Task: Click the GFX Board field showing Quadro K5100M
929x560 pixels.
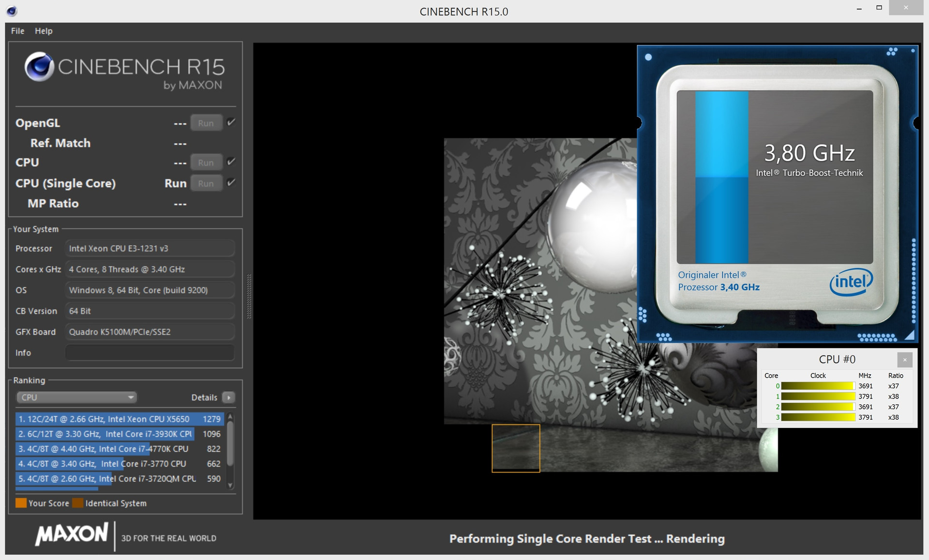Action: 150,332
